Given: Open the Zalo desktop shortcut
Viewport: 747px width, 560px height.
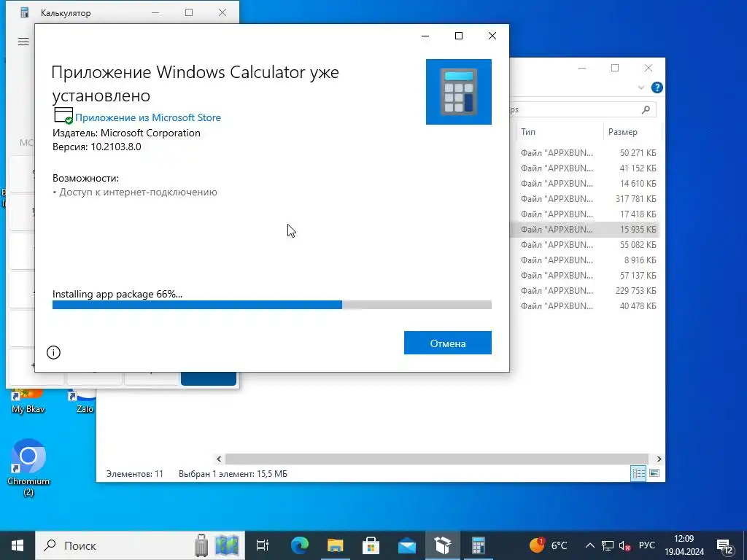Looking at the screenshot, I should (x=85, y=402).
